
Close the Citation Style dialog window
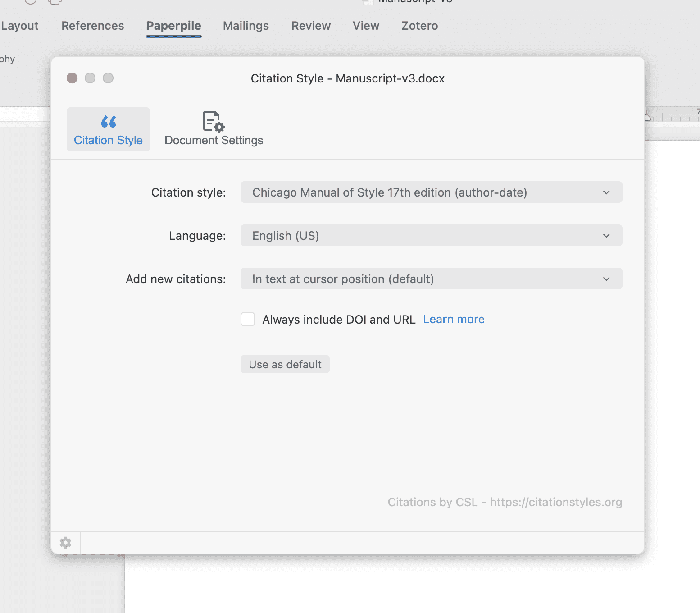click(x=72, y=78)
